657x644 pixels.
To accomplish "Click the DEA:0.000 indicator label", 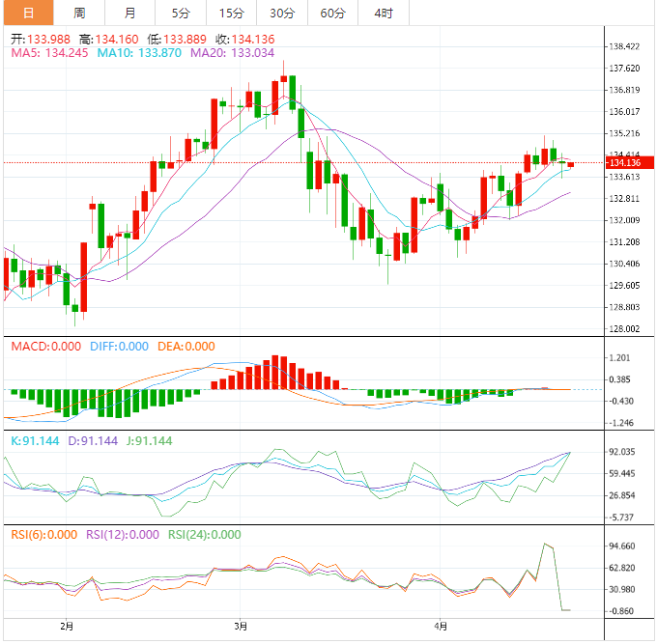I will pos(186,347).
